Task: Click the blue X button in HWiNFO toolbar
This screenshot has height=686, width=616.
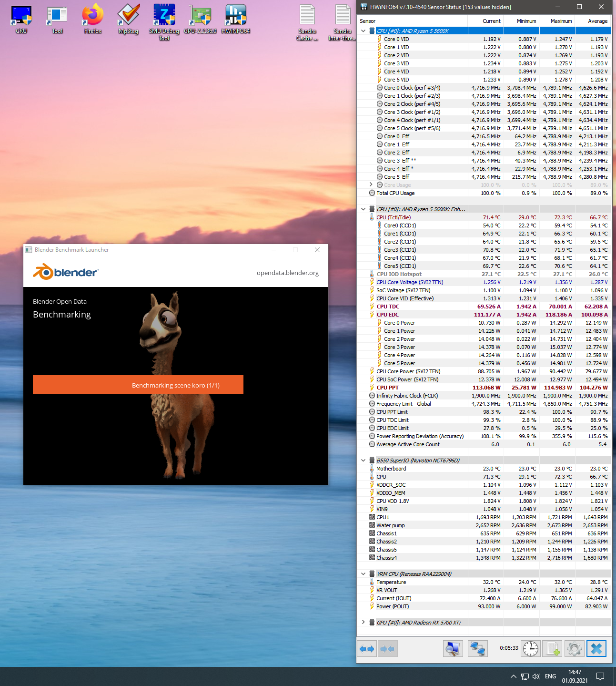Action: pyautogui.click(x=596, y=649)
